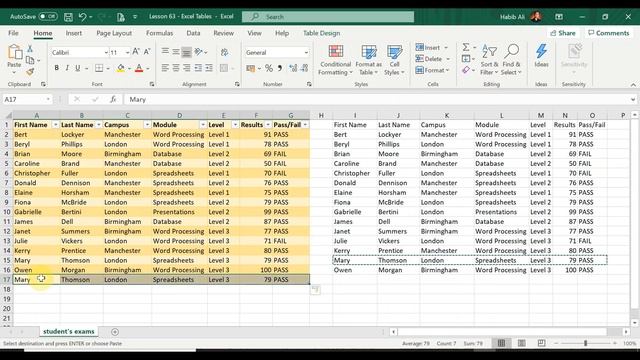Click the Clear eraser icon

tap(466, 70)
